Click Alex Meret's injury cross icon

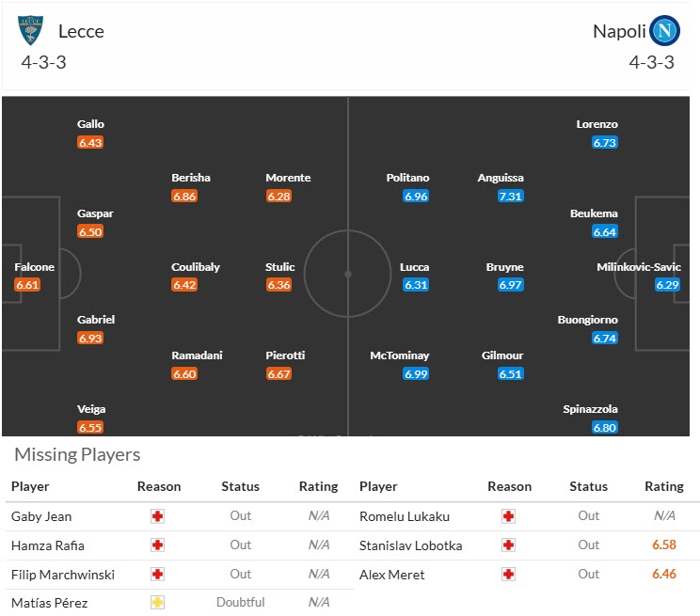point(509,574)
